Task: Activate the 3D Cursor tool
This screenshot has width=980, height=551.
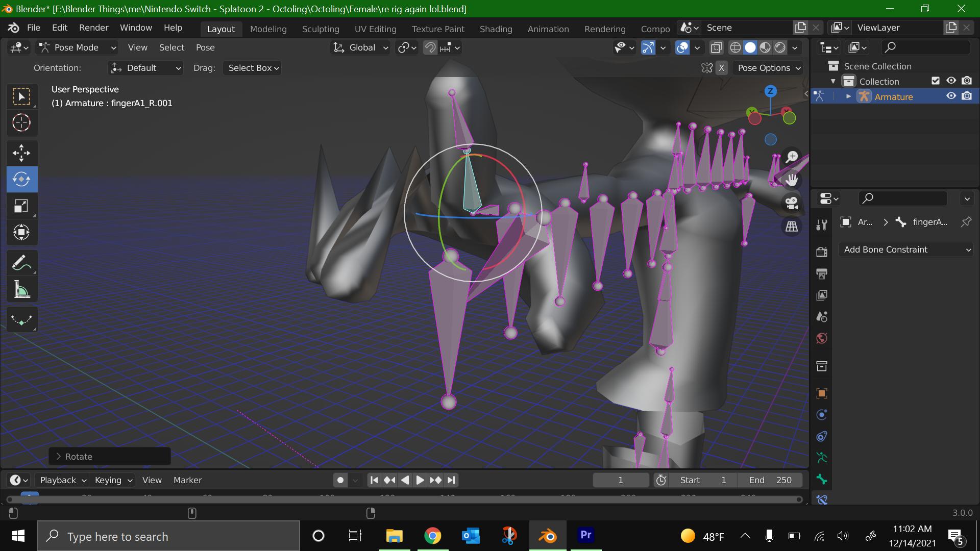Action: pos(21,122)
